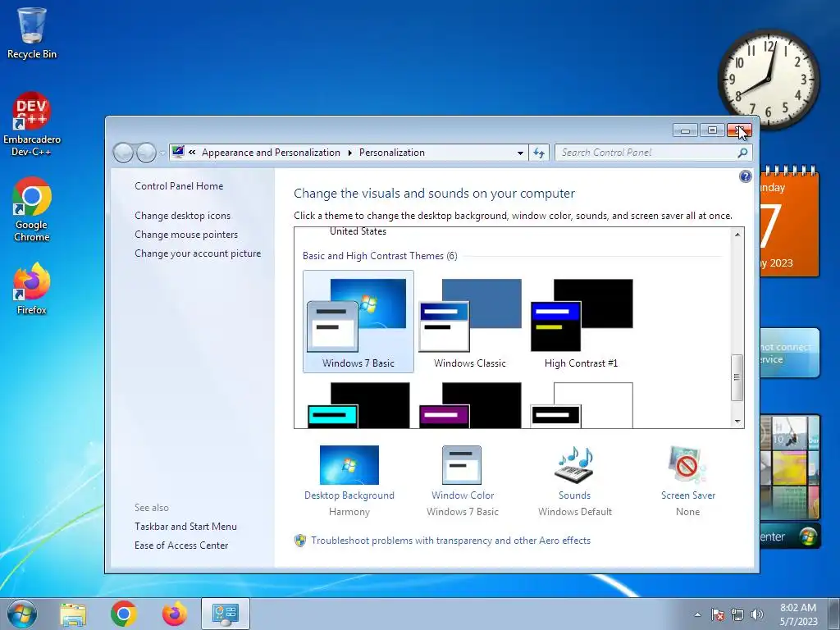Open Help with the question mark icon
The image size is (840, 630).
tap(745, 177)
